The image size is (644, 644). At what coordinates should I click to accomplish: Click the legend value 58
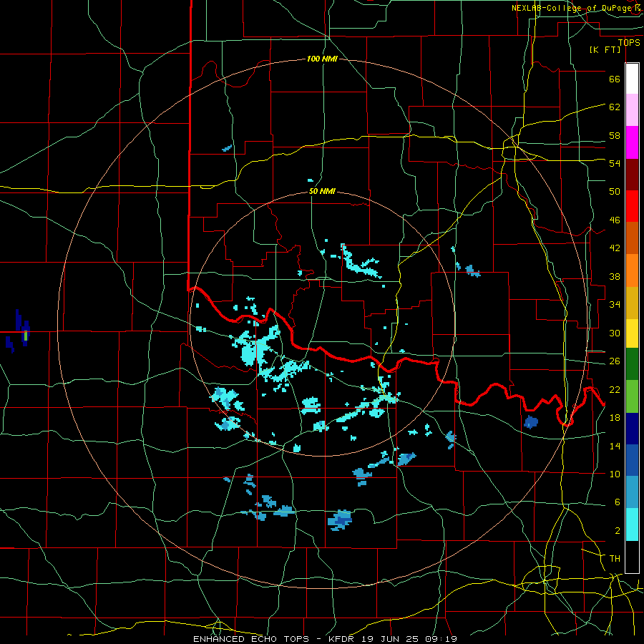click(x=615, y=135)
